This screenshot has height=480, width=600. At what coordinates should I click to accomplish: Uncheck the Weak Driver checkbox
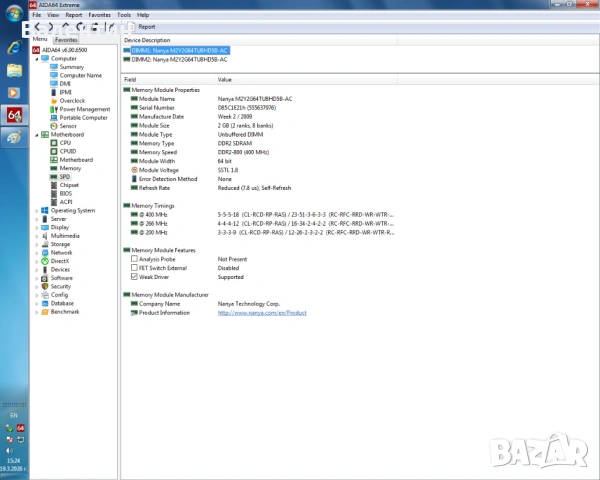pos(134,277)
